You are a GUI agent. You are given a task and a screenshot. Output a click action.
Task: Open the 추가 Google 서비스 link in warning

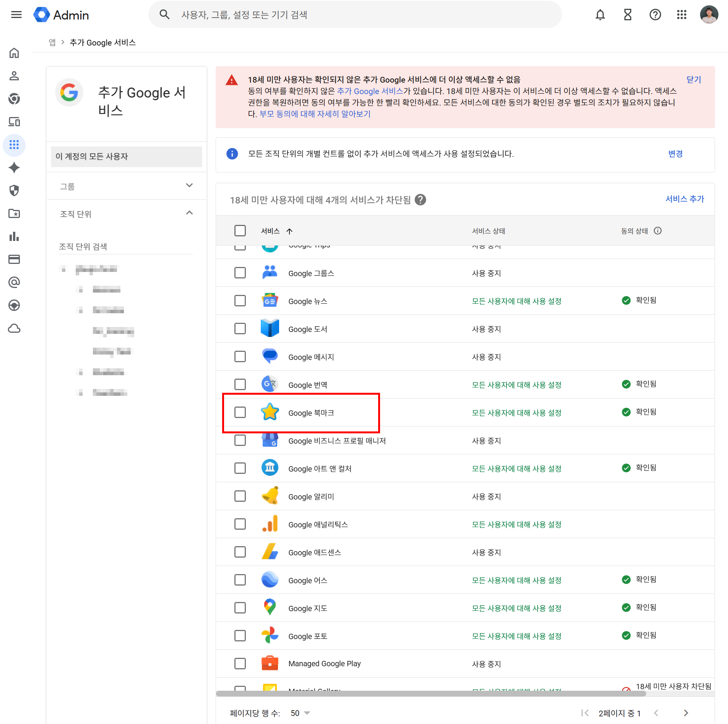click(370, 91)
